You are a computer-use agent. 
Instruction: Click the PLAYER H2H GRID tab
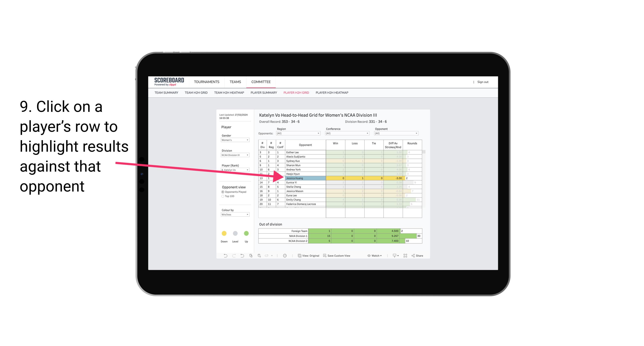[x=296, y=93]
